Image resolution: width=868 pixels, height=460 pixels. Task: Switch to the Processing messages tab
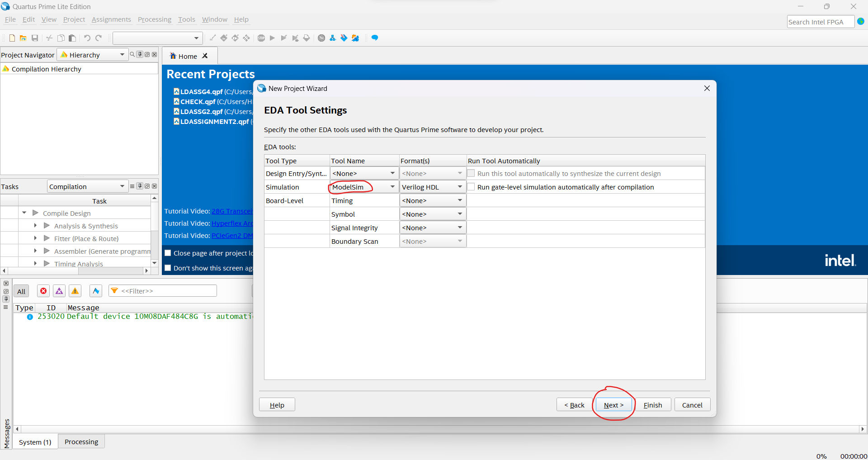(81, 441)
